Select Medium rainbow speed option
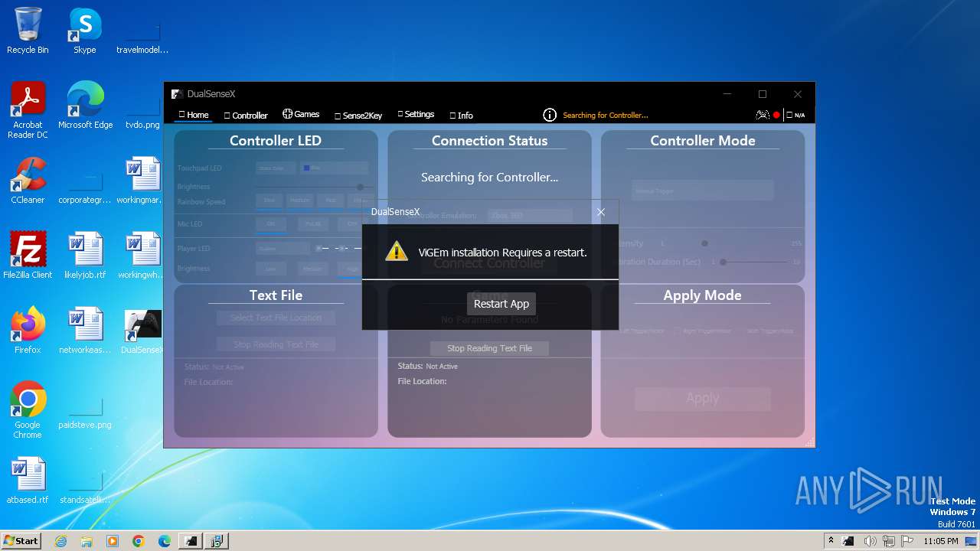Screen dimensions: 980x551 coord(299,201)
